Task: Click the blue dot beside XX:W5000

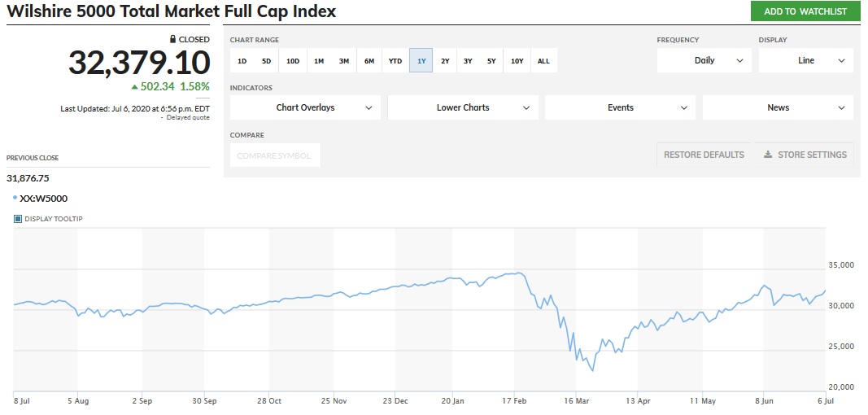Action: 15,197
